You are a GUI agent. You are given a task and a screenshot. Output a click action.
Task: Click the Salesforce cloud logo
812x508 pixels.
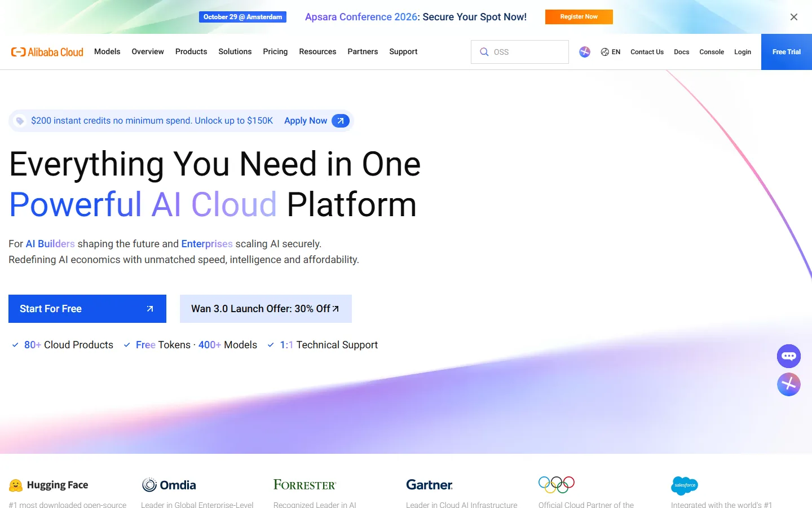coord(685,485)
